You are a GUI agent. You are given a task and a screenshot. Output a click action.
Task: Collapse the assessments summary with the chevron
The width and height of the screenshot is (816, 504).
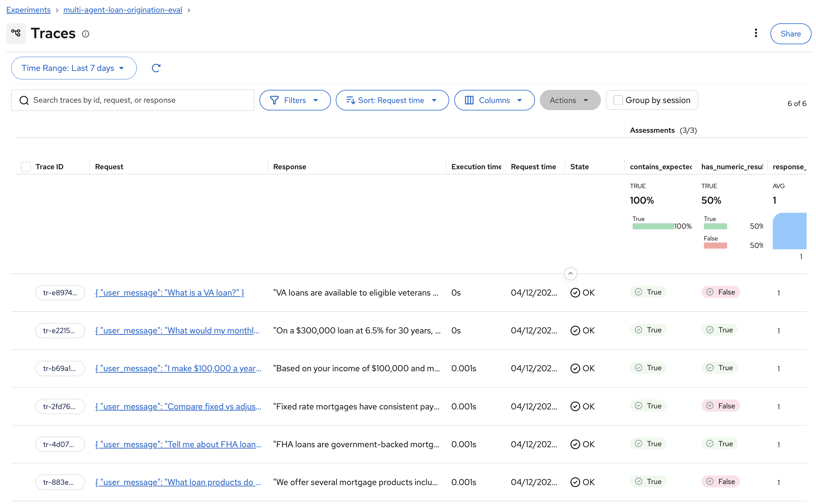pyautogui.click(x=570, y=273)
